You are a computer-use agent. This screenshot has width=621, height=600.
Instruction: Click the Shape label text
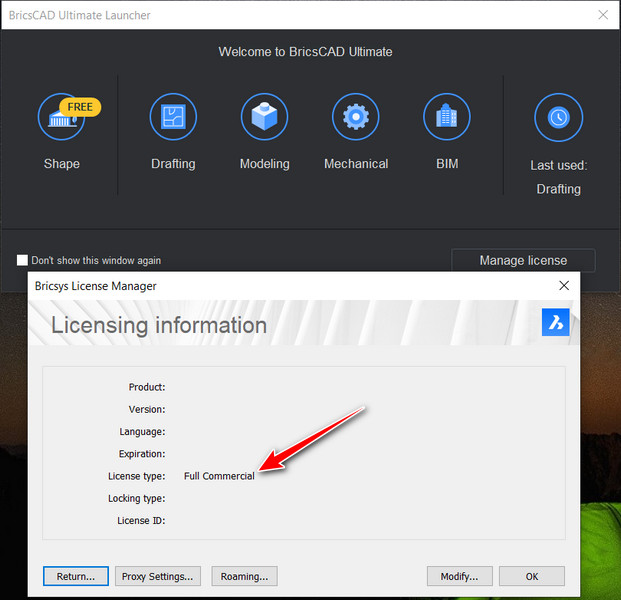tap(62, 164)
